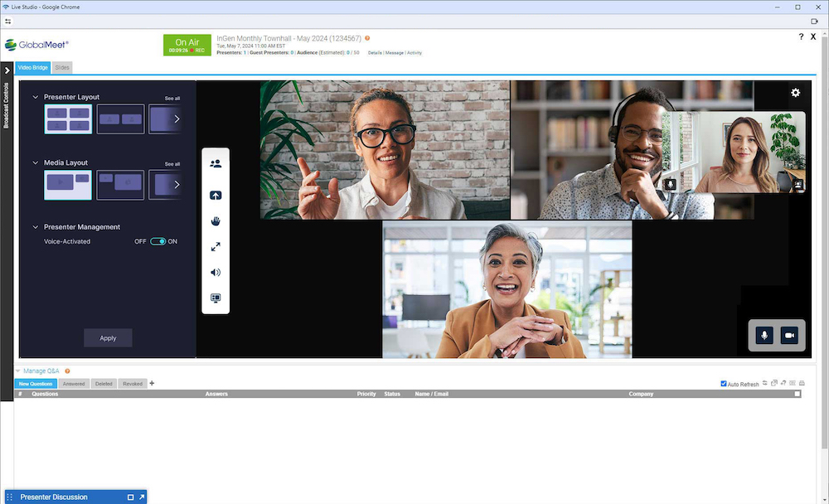Select the four-tile grid presenter layout thumbnail
The image size is (829, 504).
[68, 119]
